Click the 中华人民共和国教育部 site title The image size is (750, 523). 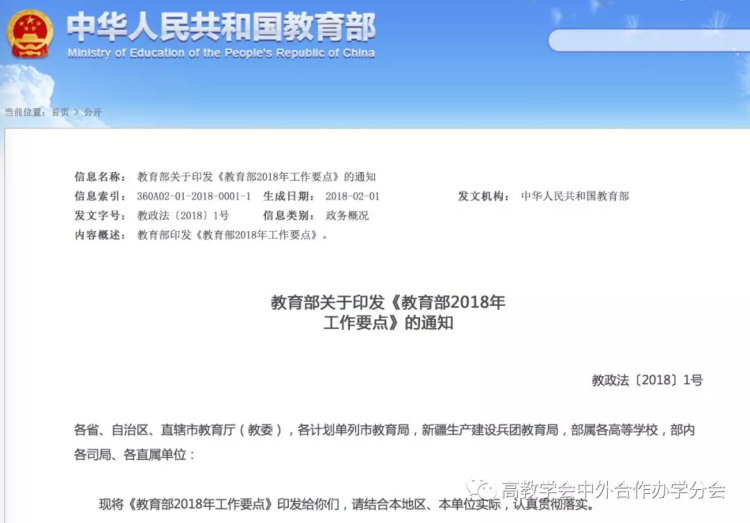click(221, 27)
